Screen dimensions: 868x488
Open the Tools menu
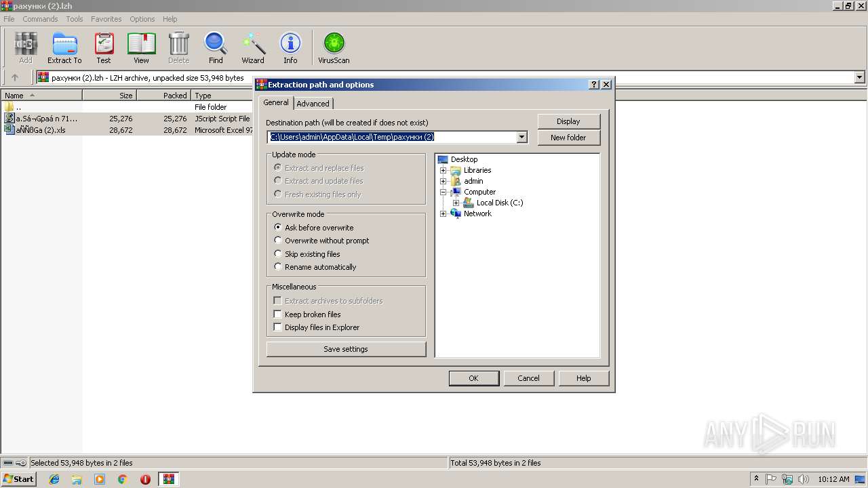(x=75, y=19)
